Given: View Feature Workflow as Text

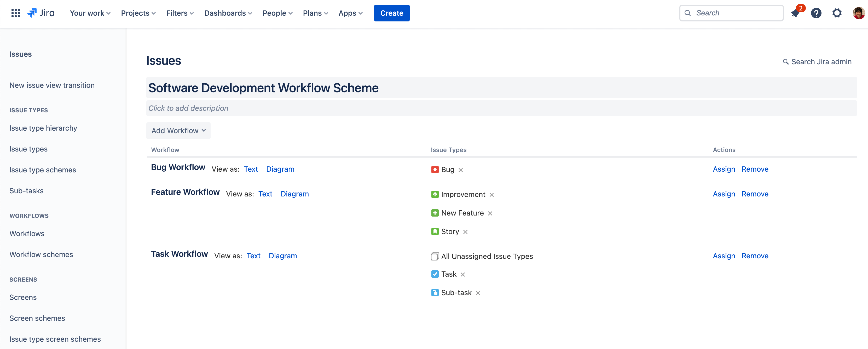Looking at the screenshot, I should pyautogui.click(x=265, y=194).
